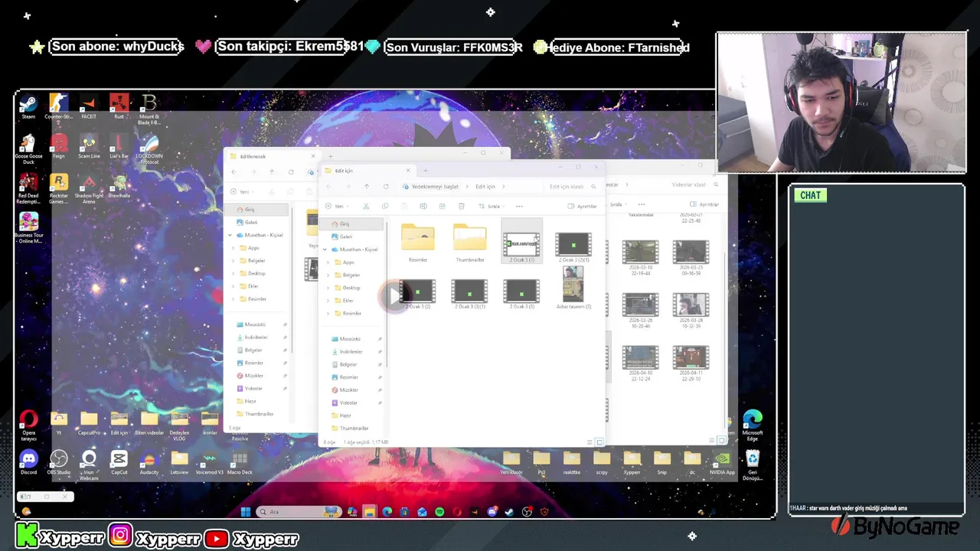Image resolution: width=980 pixels, height=551 pixels.
Task: Cut icon in Edit için window toolbar
Action: point(366,206)
